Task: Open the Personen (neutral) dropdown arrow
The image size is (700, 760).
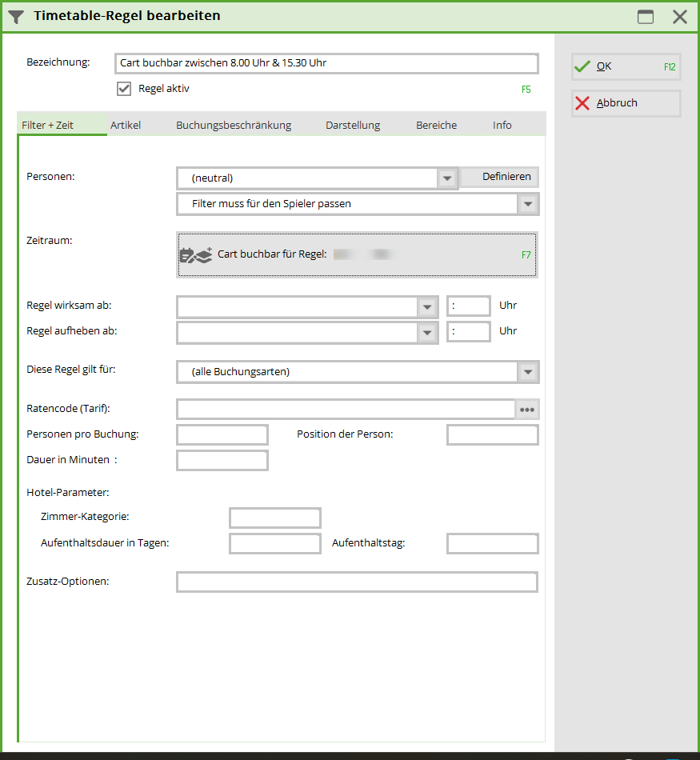Action: point(447,178)
